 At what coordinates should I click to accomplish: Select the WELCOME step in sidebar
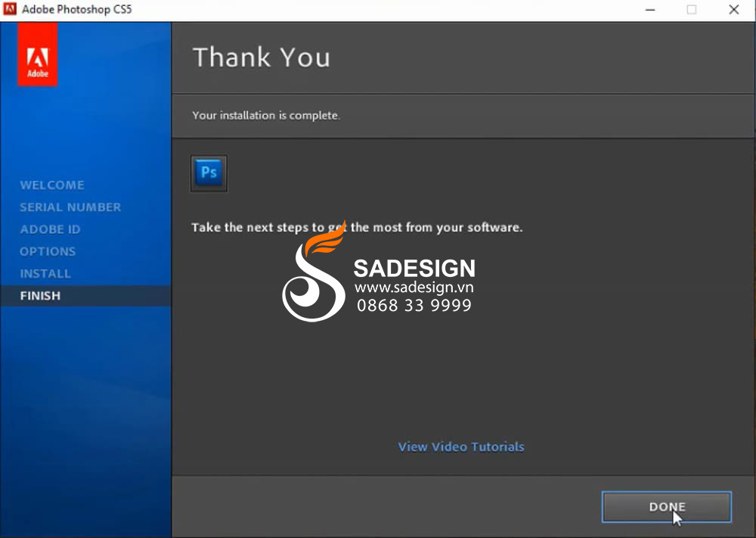coord(52,185)
